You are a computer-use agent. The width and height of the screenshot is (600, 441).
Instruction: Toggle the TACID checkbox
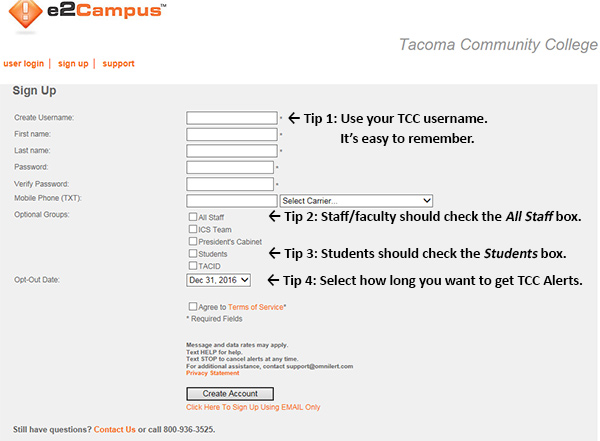click(193, 265)
